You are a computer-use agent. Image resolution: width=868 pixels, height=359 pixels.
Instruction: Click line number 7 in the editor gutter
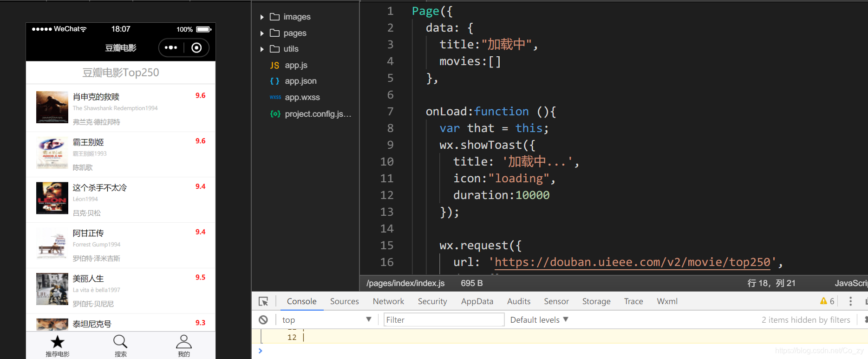click(x=390, y=112)
